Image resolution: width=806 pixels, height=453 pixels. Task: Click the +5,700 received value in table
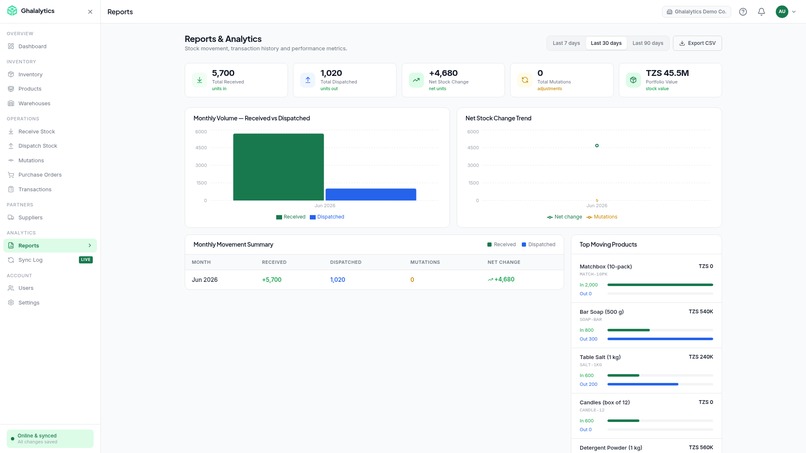pyautogui.click(x=272, y=280)
